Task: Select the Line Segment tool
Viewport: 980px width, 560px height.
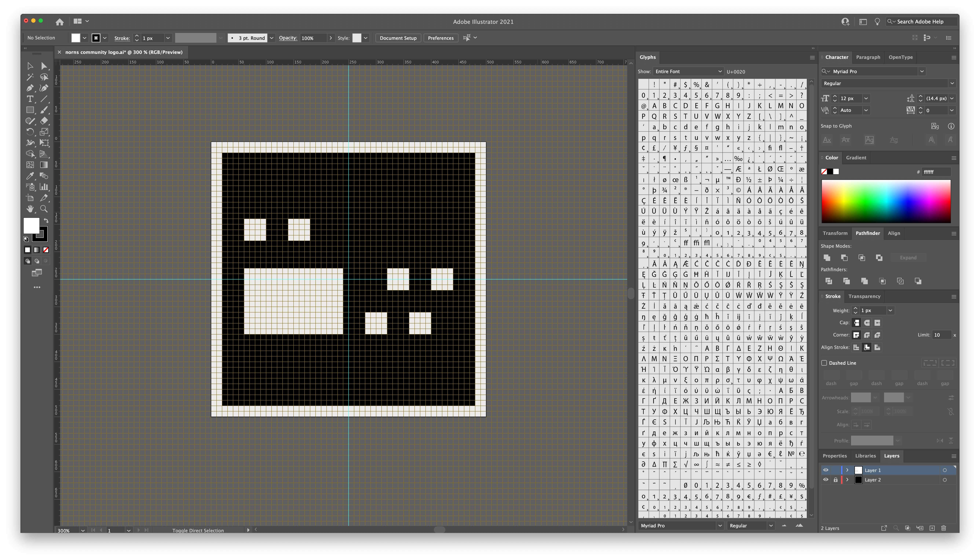Action: pyautogui.click(x=44, y=99)
